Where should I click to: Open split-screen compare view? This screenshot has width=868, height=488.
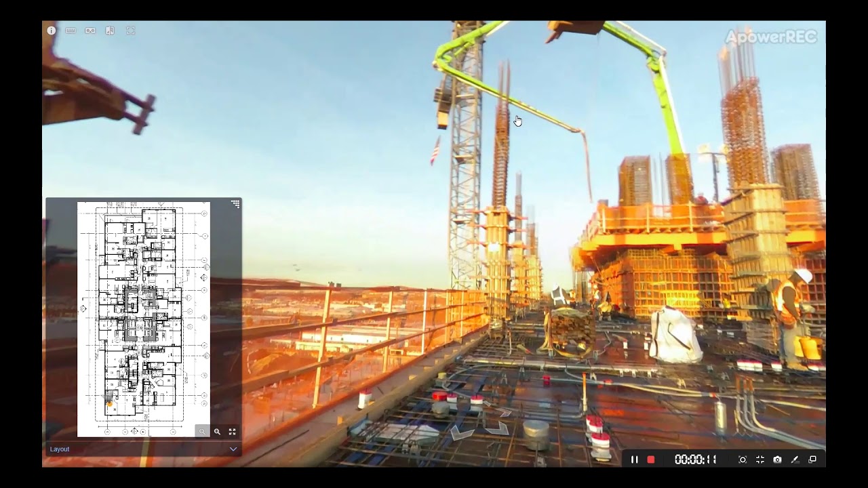click(x=110, y=30)
